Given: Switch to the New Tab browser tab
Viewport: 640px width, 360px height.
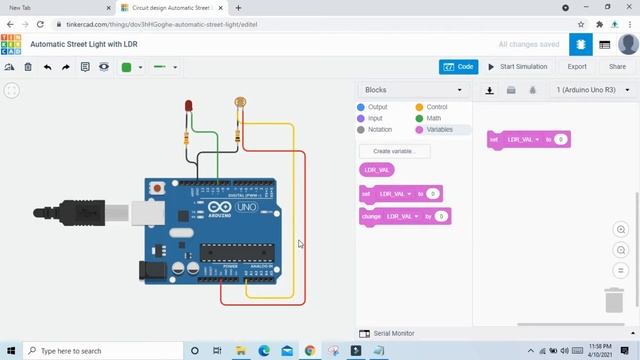Looking at the screenshot, I should pyautogui.click(x=58, y=8).
